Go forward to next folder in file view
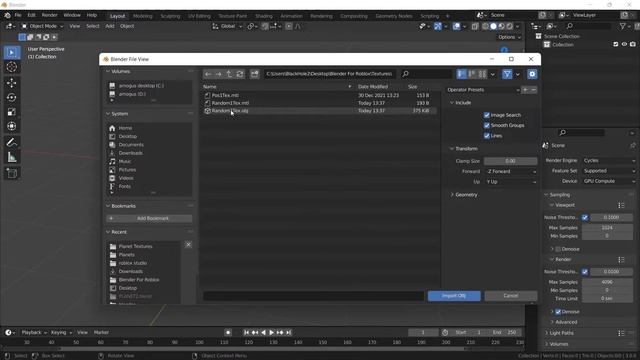The height and width of the screenshot is (360, 640). click(x=218, y=74)
